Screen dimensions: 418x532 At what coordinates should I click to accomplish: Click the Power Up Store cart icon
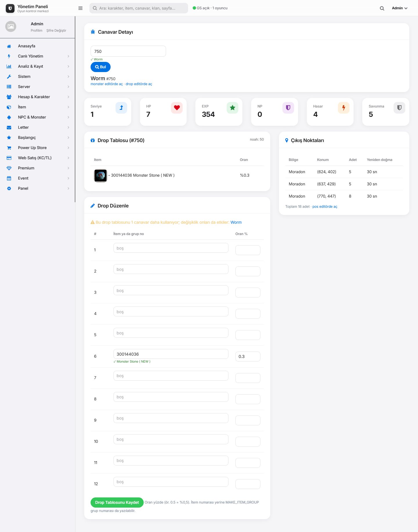click(9, 148)
